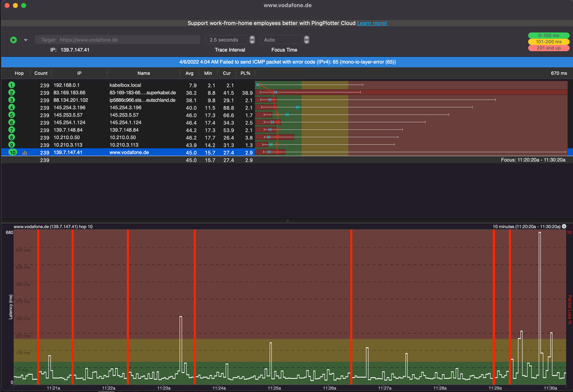Open the 10 minutes timeline range dropdown
573x392 pixels.
pyautogui.click(x=564, y=227)
